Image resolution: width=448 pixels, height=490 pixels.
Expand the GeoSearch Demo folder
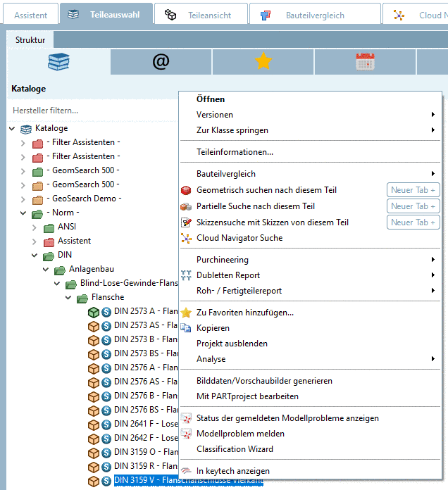tap(23, 199)
